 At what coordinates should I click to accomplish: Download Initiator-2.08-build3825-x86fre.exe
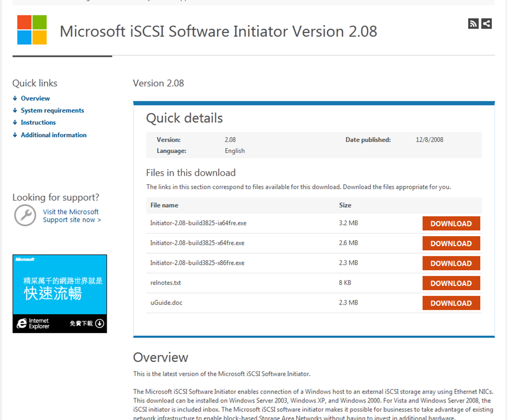451,263
